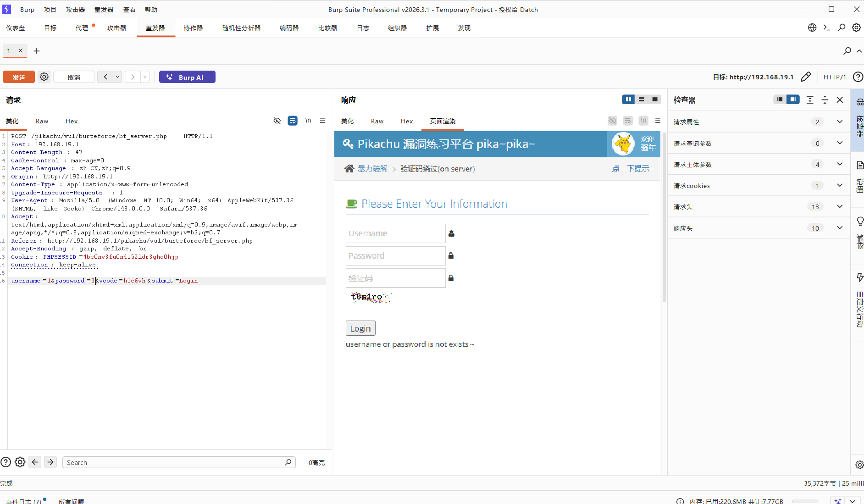Viewport: 864px width, 504px height.
Task: Switch to stacked request/response layout
Action: click(x=642, y=100)
